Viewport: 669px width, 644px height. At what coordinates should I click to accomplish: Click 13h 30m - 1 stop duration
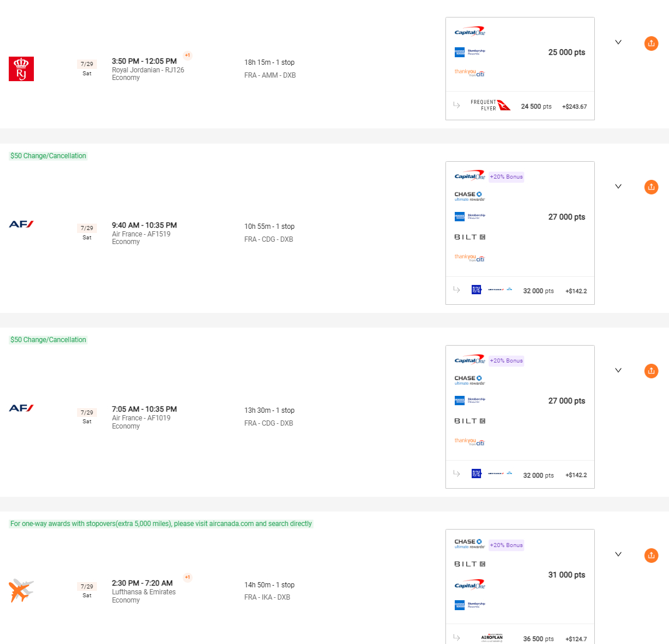click(x=269, y=410)
